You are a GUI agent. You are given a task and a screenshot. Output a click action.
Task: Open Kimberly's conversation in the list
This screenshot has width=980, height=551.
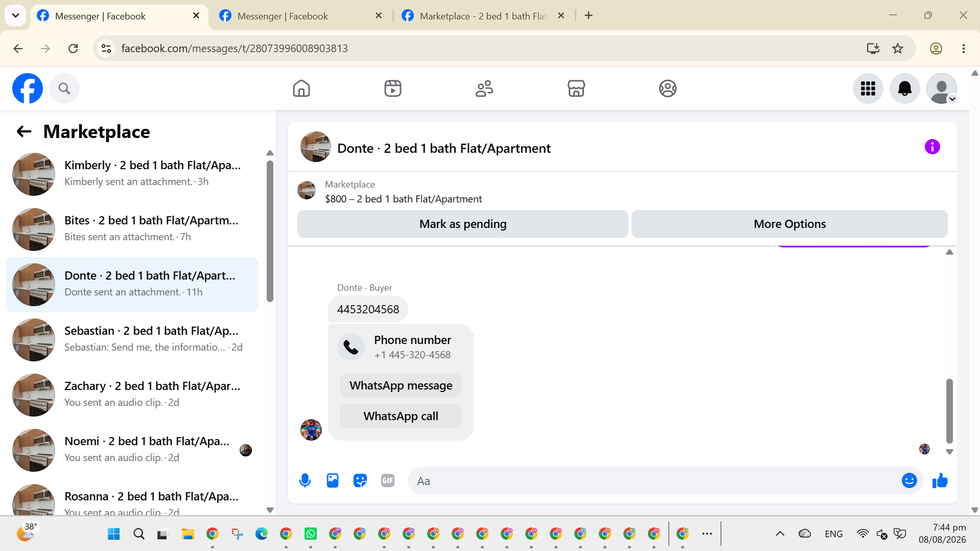[132, 174]
